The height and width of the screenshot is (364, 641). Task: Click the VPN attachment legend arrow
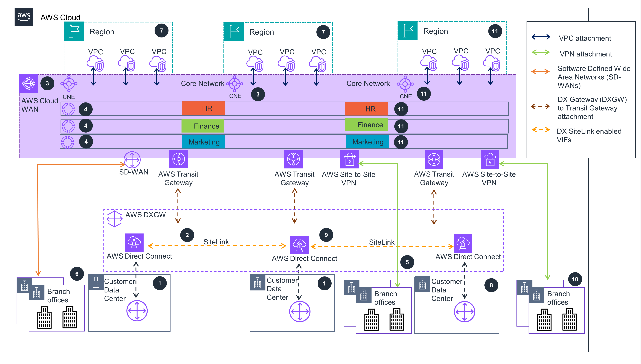tap(541, 52)
